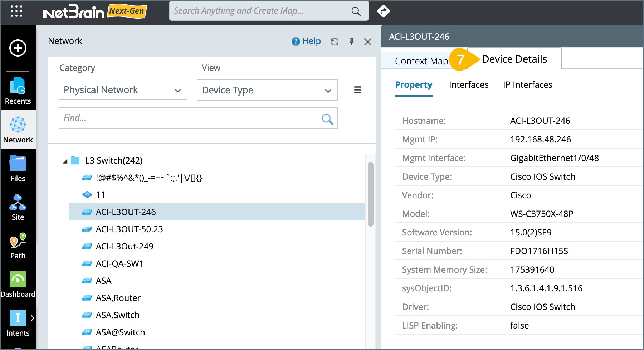This screenshot has width=644, height=350.
Task: Click Hostname value ACI-L3OUT-246
Action: coord(540,121)
